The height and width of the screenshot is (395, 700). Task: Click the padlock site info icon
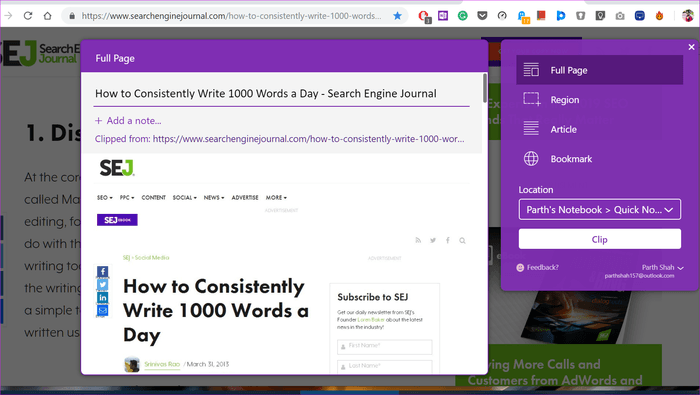71,16
